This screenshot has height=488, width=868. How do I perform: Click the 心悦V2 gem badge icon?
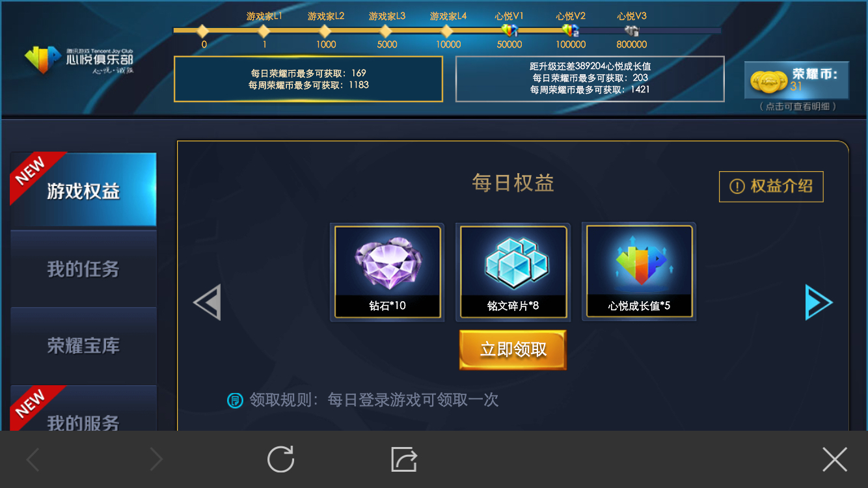pos(570,30)
